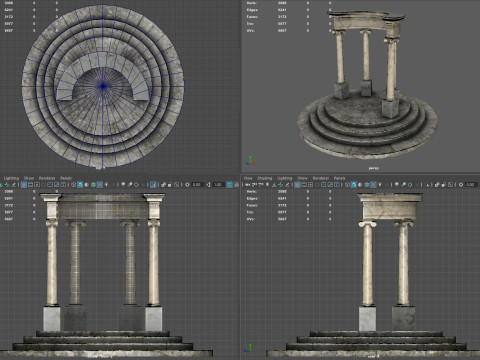Toggle X-Ray mode in front-view toolbar
This screenshot has height=360, width=480.
click(x=163, y=184)
